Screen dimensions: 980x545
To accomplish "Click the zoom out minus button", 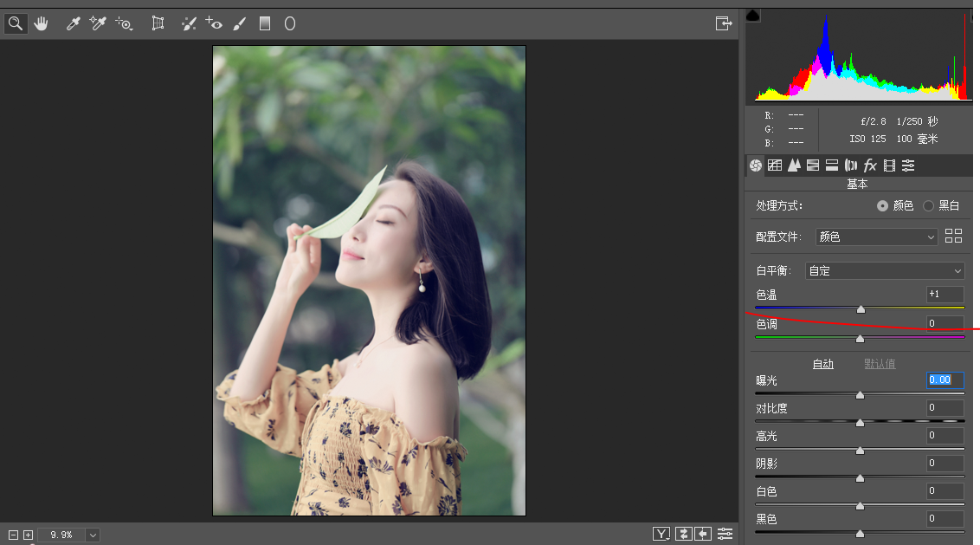I will click(13, 535).
